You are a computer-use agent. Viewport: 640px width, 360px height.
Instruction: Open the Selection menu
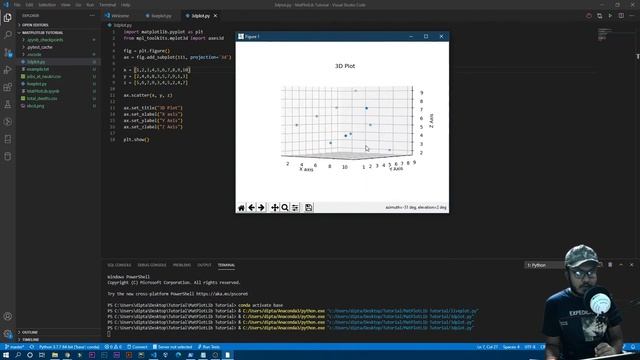coord(47,5)
